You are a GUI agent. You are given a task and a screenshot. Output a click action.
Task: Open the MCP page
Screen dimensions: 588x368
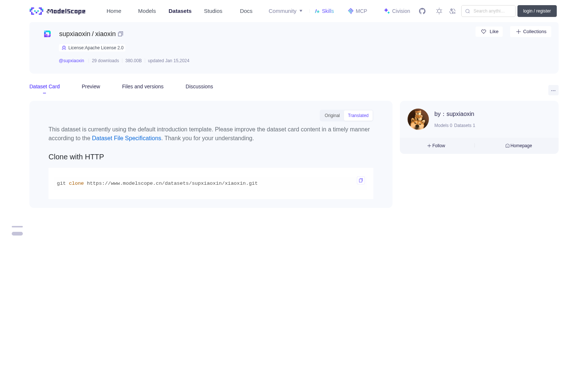coord(358,11)
